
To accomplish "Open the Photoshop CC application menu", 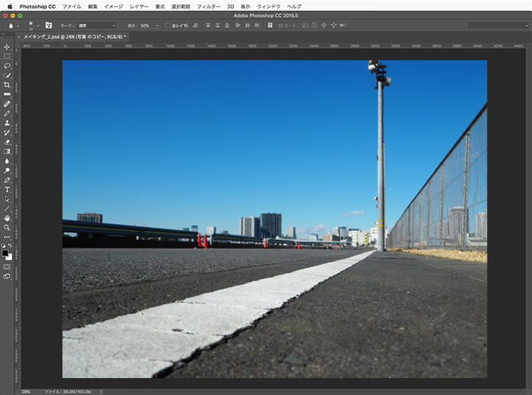I will coord(37,7).
